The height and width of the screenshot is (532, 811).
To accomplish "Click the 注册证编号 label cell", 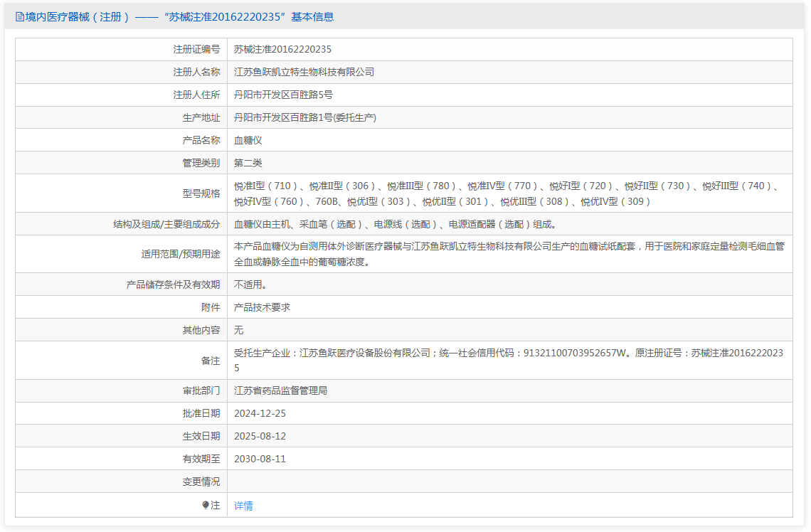I will point(122,49).
